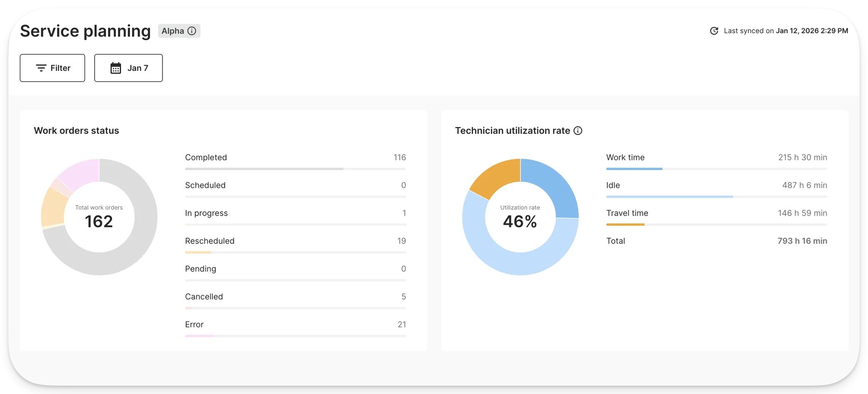Screen dimensions: 868x394
Task: Click the Work time row label
Action: coord(625,158)
